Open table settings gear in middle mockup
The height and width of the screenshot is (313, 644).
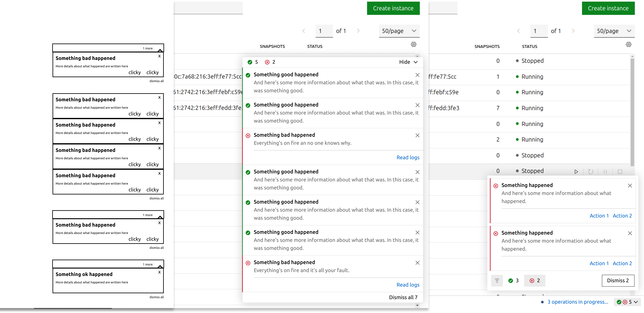(x=413, y=44)
